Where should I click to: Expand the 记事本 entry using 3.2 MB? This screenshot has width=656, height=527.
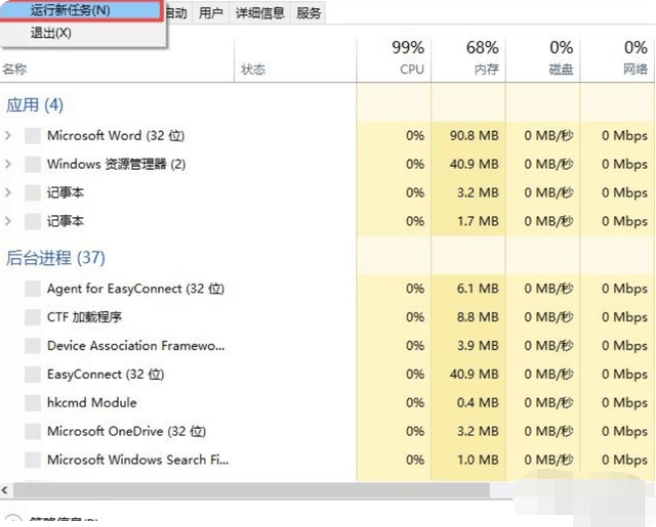click(9, 193)
